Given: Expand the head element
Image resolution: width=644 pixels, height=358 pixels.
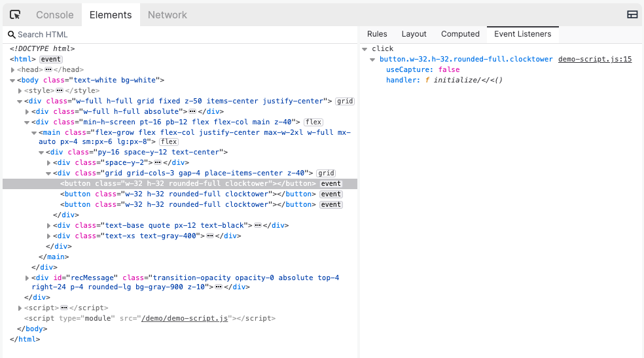Looking at the screenshot, I should (12, 70).
